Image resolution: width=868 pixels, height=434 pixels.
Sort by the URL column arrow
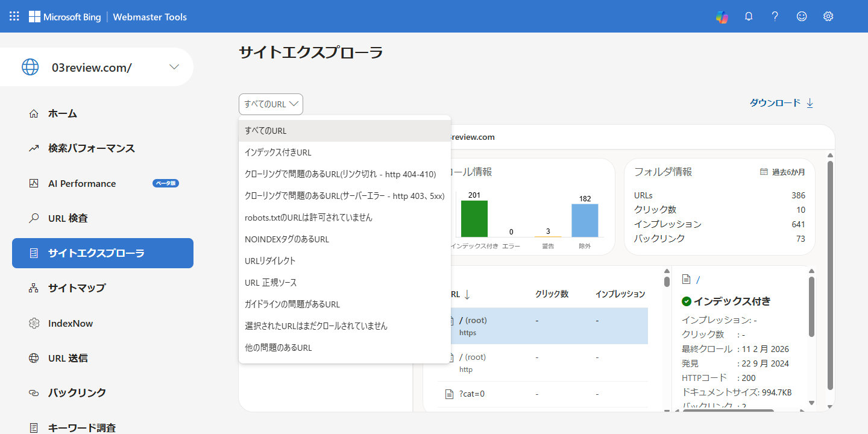pos(467,294)
